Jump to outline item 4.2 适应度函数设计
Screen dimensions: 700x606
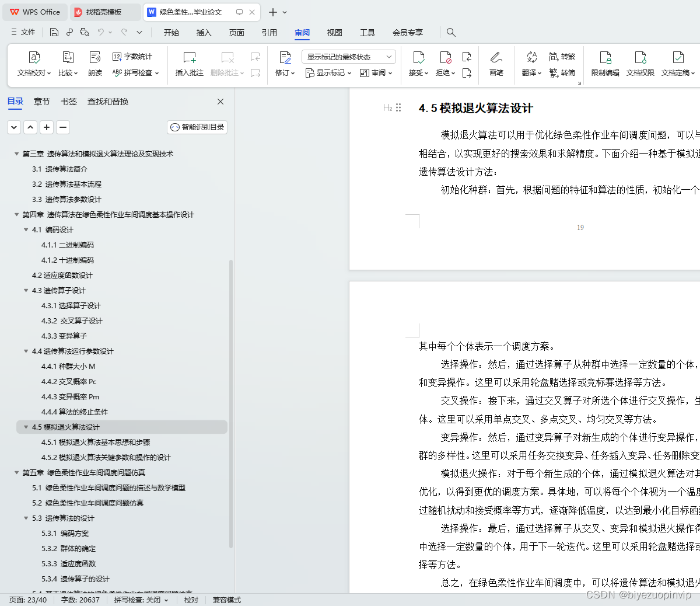point(62,276)
